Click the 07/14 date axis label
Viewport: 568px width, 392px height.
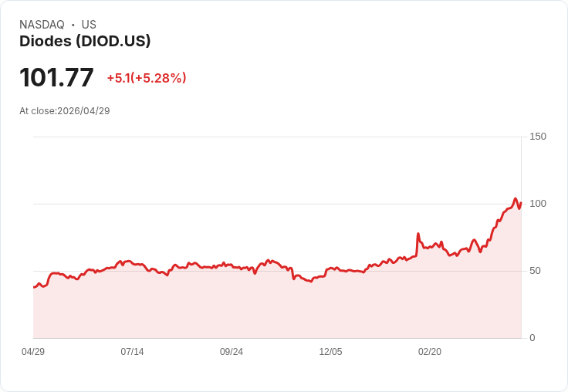(132, 352)
